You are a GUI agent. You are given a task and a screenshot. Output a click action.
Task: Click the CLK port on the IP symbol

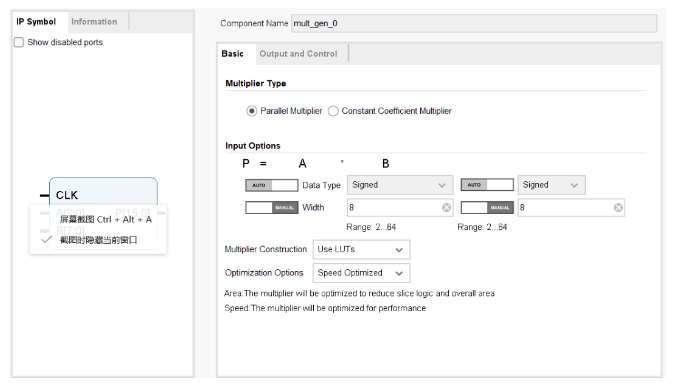(67, 195)
